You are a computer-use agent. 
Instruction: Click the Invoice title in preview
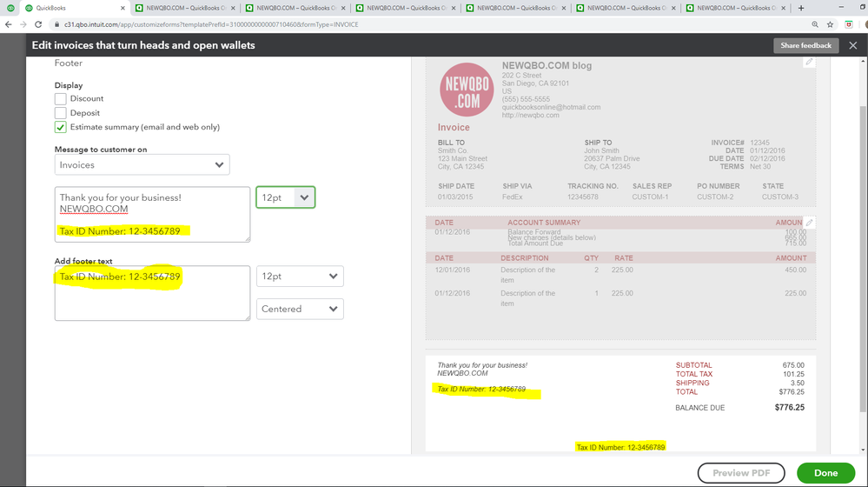pos(454,128)
